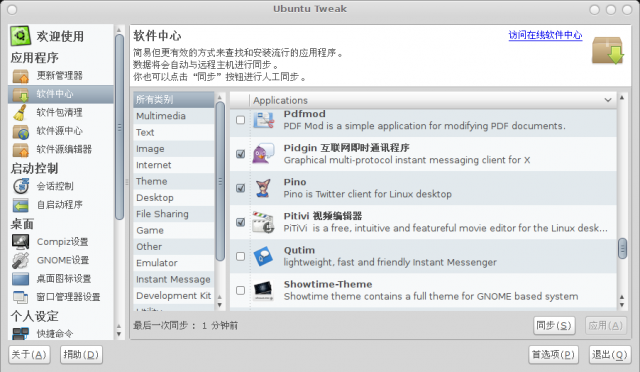This screenshot has height=372, width=640.
Task: Uncheck the Pidgin checkbox
Action: pos(240,154)
